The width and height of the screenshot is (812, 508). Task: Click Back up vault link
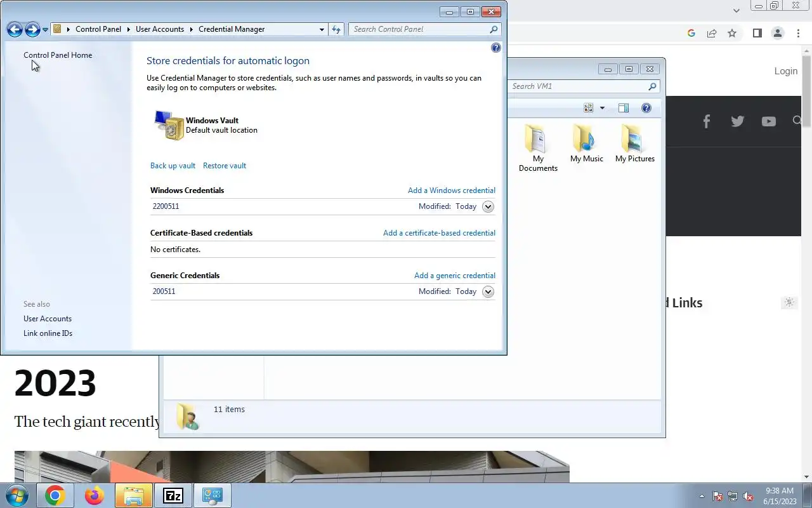[173, 166]
